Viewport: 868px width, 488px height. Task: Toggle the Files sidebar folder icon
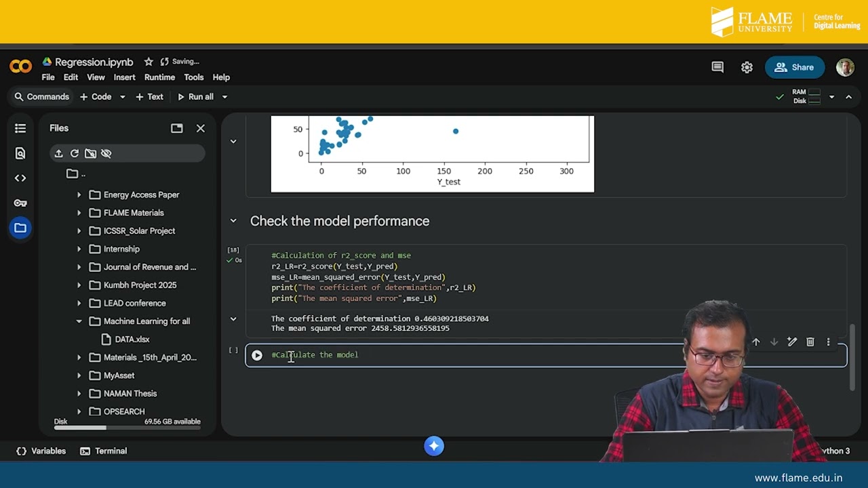coord(20,228)
